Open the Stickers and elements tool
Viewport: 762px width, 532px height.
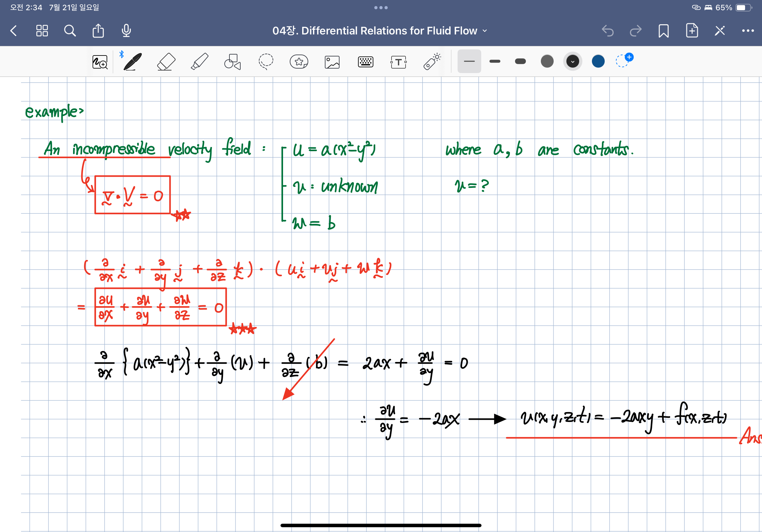[299, 61]
